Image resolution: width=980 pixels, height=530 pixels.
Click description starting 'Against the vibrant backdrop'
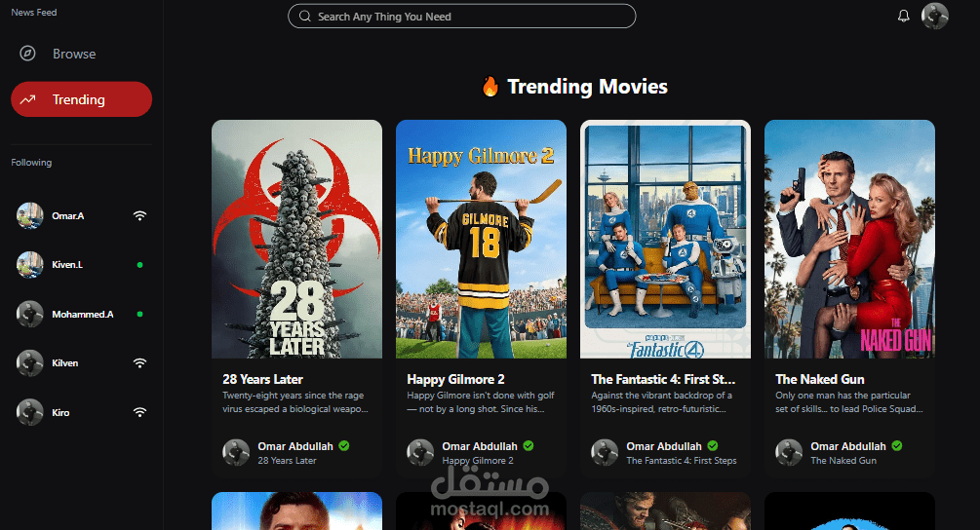coord(662,402)
